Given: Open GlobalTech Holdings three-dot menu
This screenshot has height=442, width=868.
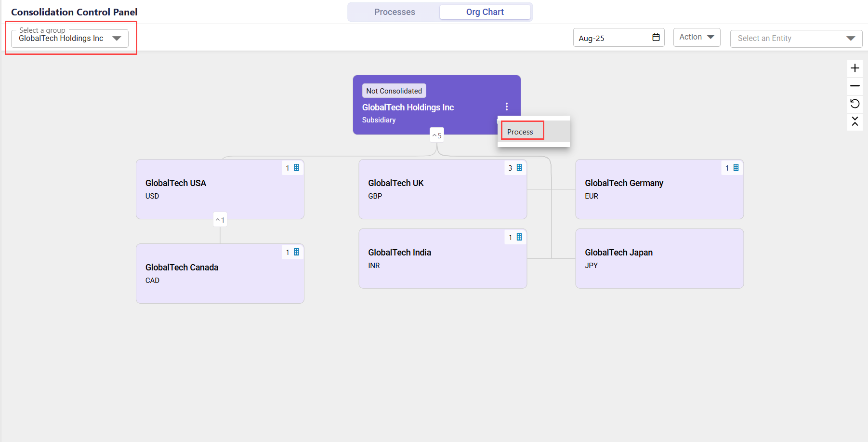Looking at the screenshot, I should point(506,107).
